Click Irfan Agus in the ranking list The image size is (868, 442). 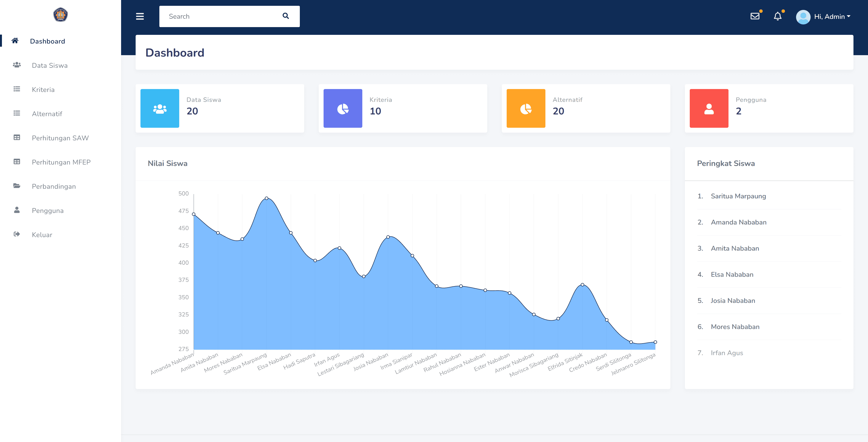pyautogui.click(x=727, y=352)
